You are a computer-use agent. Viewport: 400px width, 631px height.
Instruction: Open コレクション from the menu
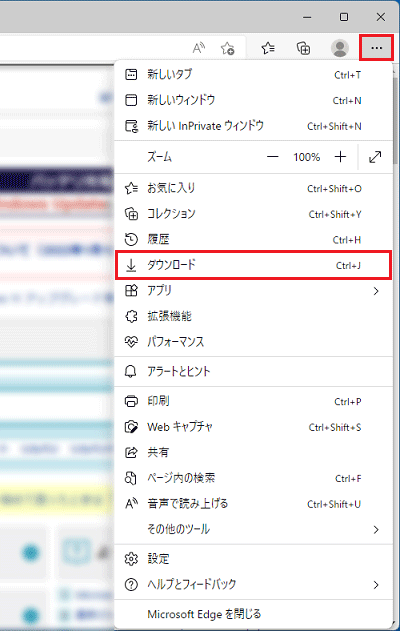[254, 214]
